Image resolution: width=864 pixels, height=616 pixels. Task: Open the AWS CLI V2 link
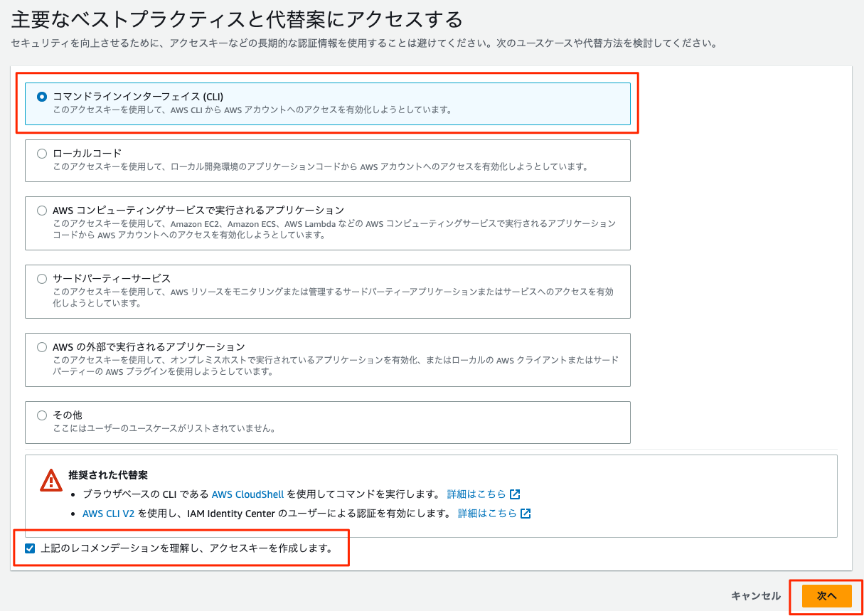(x=108, y=514)
